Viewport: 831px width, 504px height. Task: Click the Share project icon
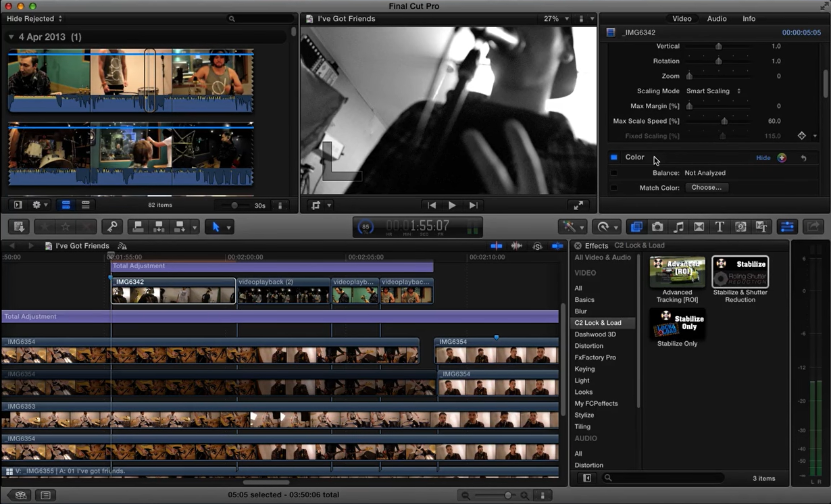point(813,227)
